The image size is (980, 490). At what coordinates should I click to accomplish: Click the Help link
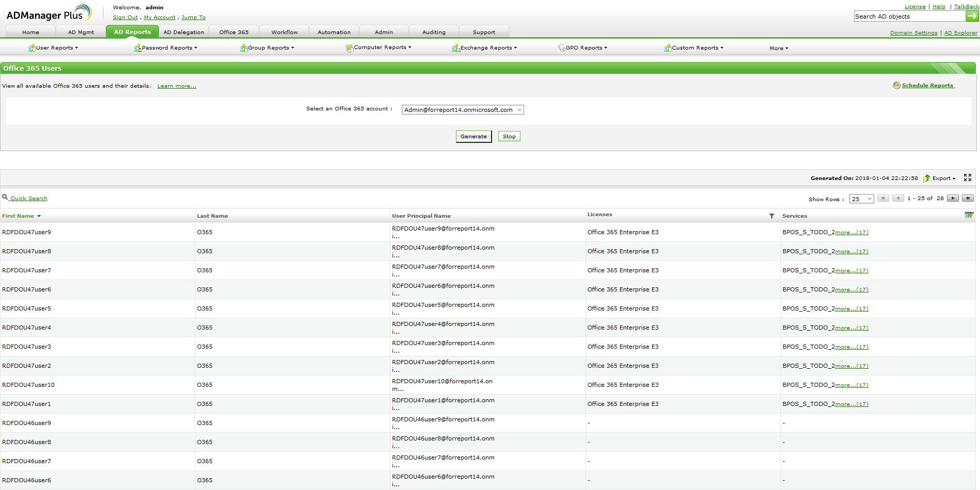click(x=939, y=7)
